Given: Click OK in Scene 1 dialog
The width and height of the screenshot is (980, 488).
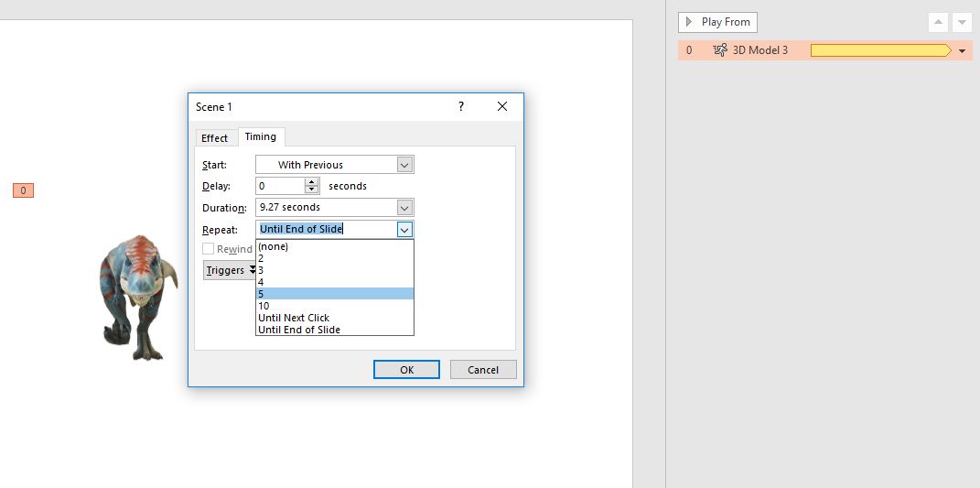Looking at the screenshot, I should 407,370.
